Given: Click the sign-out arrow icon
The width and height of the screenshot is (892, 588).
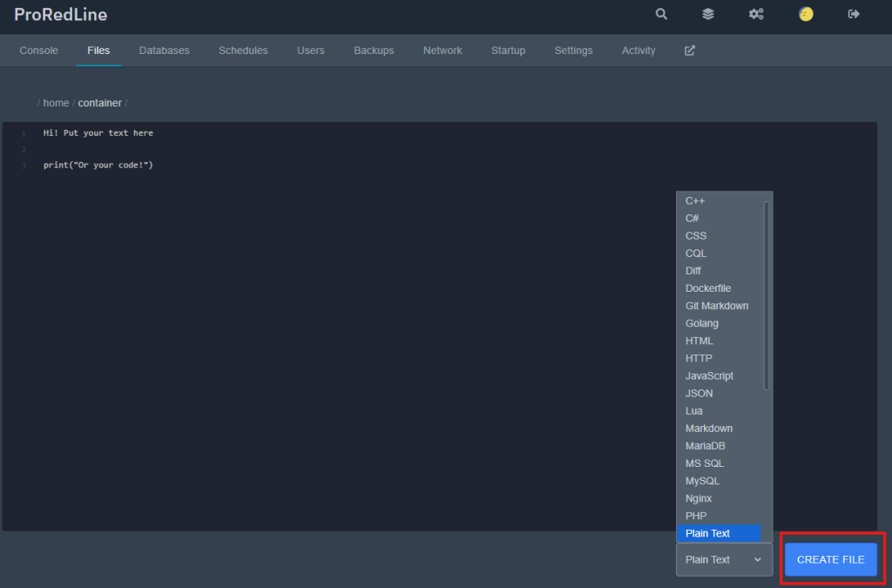Looking at the screenshot, I should click(854, 14).
